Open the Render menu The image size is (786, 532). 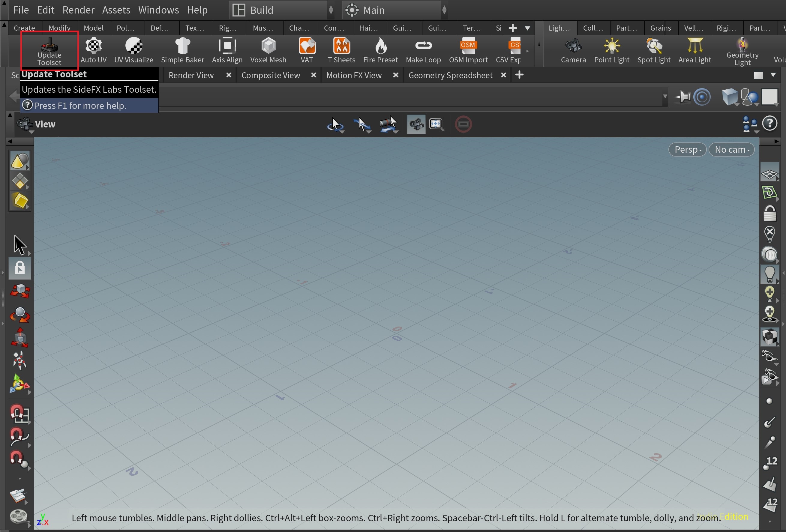click(x=79, y=10)
